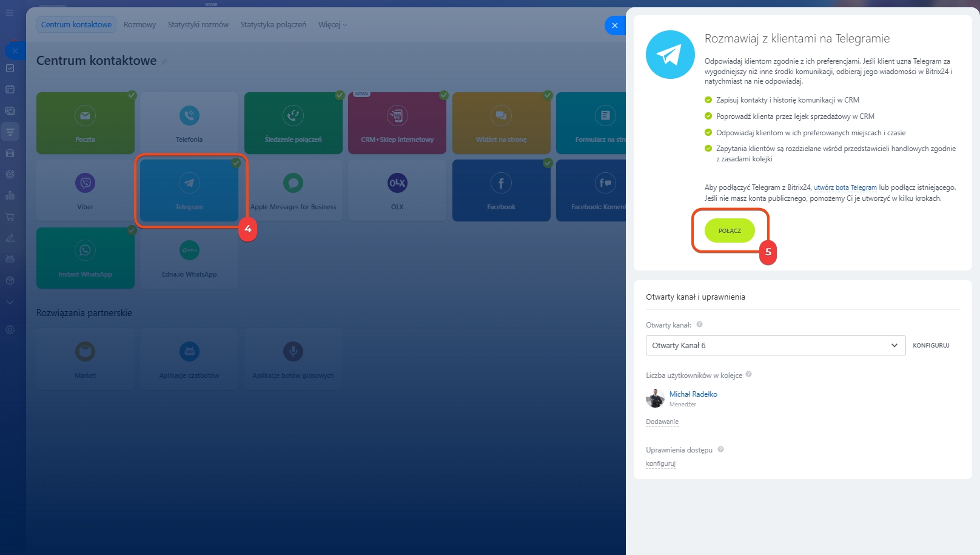Open Michał Radełko user profile link
The width and height of the screenshot is (980, 555).
click(693, 394)
